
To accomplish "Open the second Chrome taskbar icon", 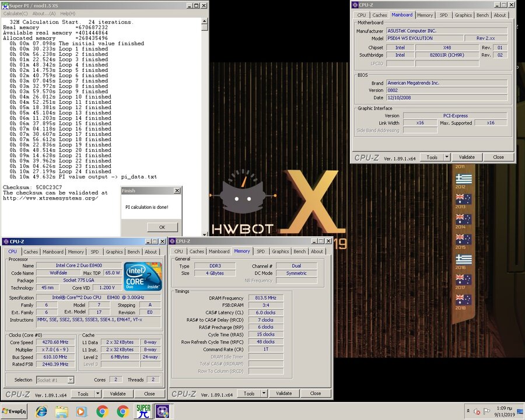I will point(123,411).
